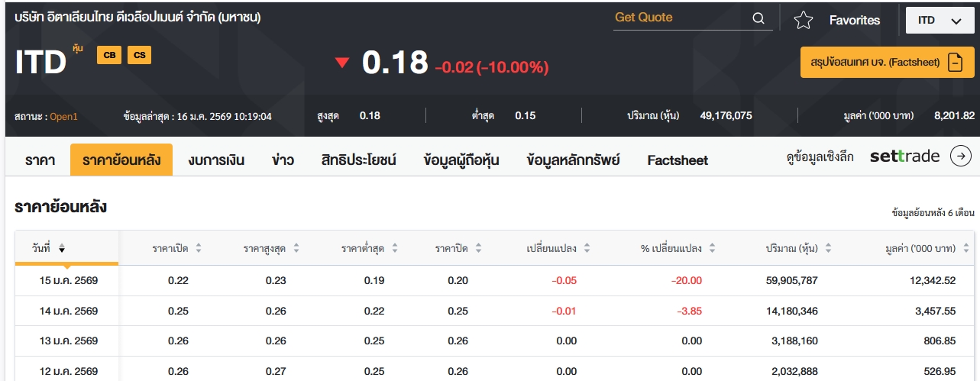
Task: Click the -20.00 percent change value
Action: point(687,280)
